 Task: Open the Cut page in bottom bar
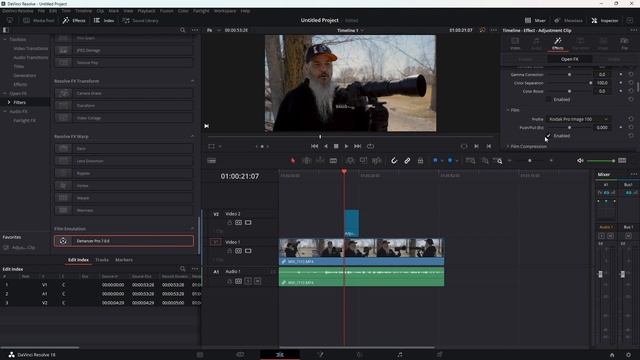[240, 355]
